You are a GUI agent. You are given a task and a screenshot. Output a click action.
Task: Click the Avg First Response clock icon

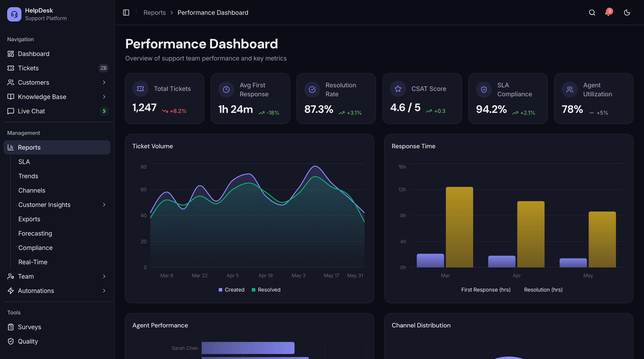[x=226, y=89]
